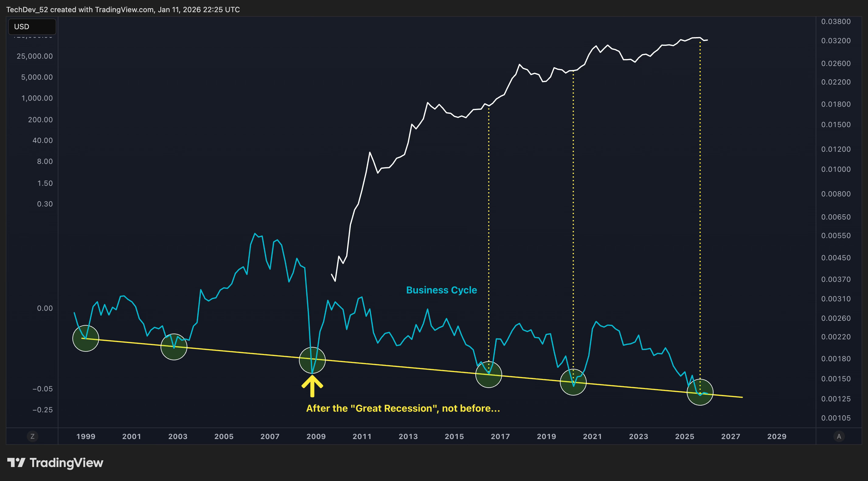868x481 pixels.
Task: Click the 0.00105 label on right scale
Action: (x=836, y=418)
